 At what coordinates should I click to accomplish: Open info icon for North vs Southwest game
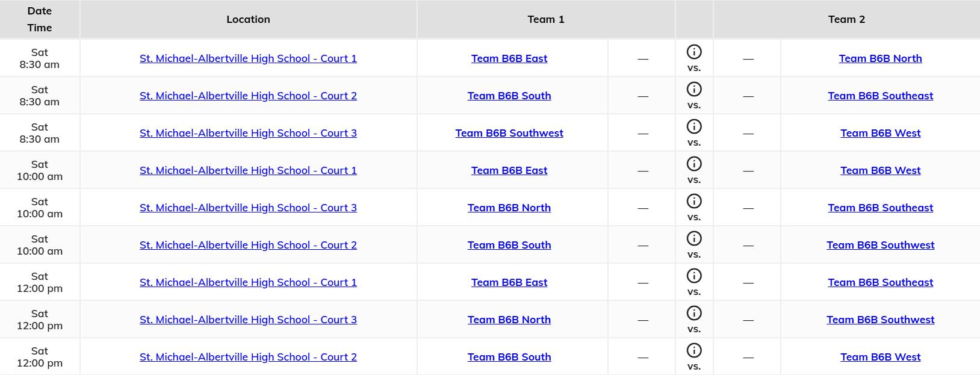(x=694, y=313)
